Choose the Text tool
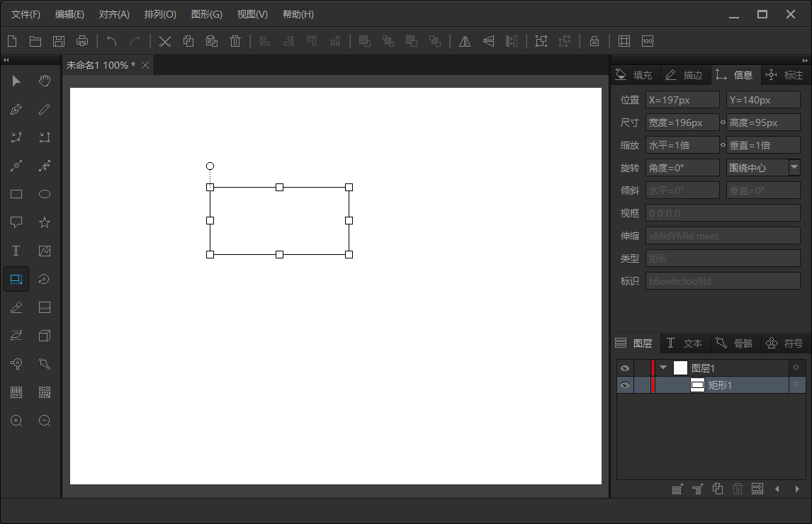The width and height of the screenshot is (812, 524). tap(16, 251)
